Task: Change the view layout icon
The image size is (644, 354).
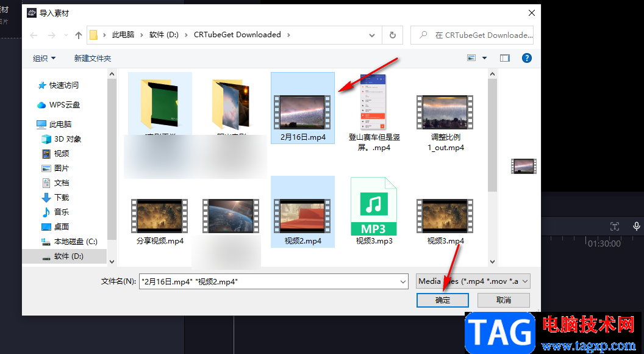Action: click(x=471, y=58)
